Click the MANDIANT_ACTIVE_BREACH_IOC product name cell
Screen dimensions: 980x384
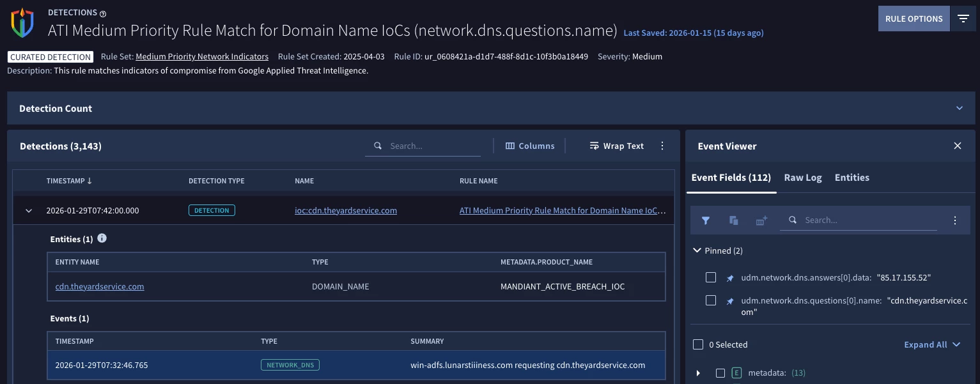pyautogui.click(x=563, y=286)
